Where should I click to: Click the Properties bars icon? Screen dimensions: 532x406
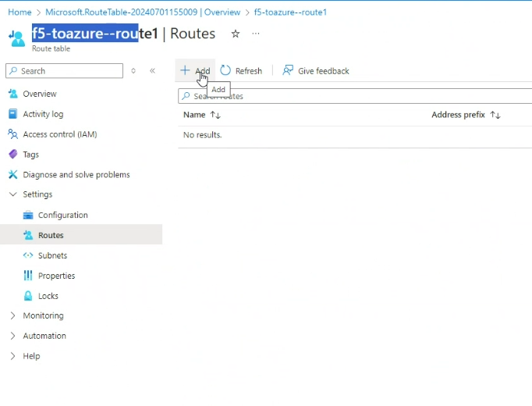pos(28,276)
